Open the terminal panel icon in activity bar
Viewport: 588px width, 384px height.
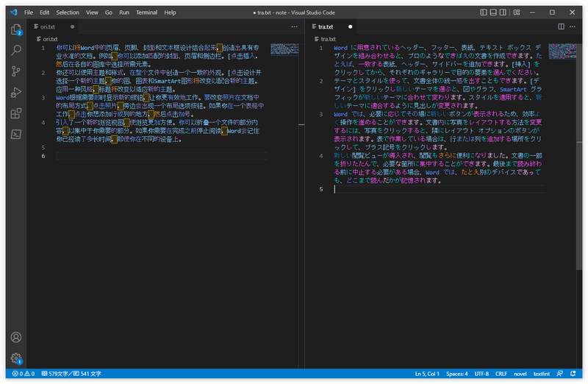point(16,135)
